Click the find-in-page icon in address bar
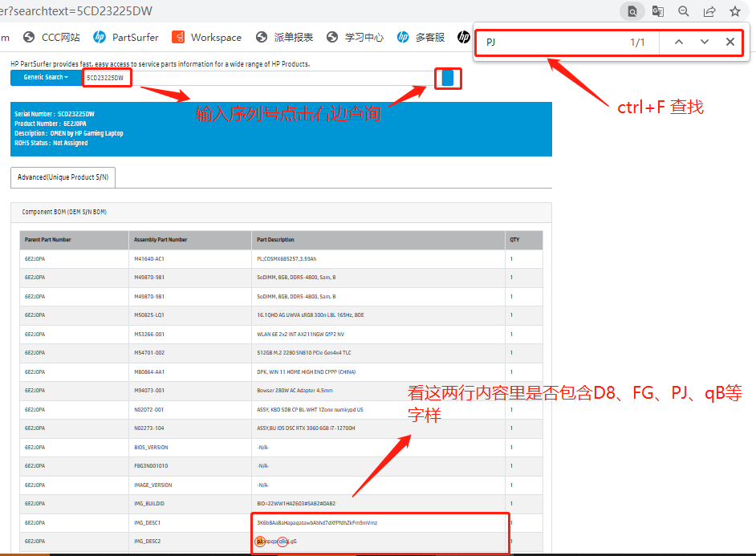 coord(632,11)
